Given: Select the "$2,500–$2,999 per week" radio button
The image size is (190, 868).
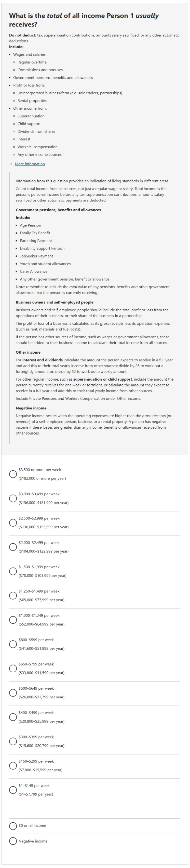Looking at the screenshot, I should point(13,522).
